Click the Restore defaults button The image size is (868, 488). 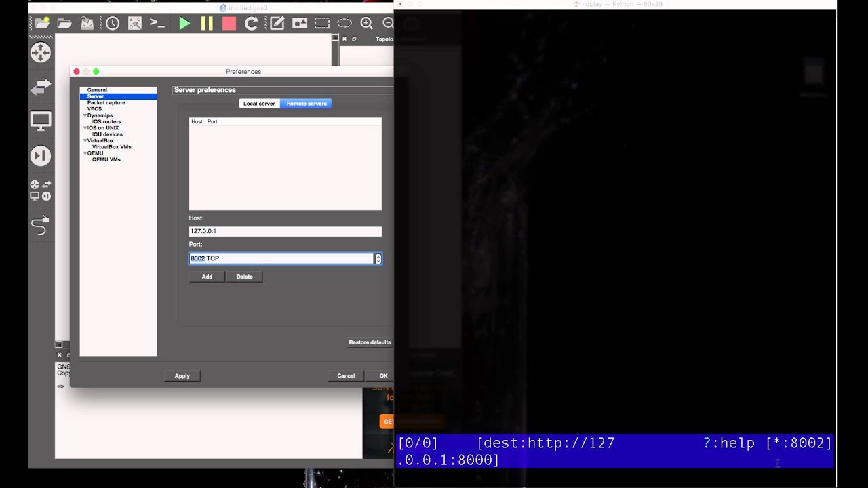click(x=370, y=342)
